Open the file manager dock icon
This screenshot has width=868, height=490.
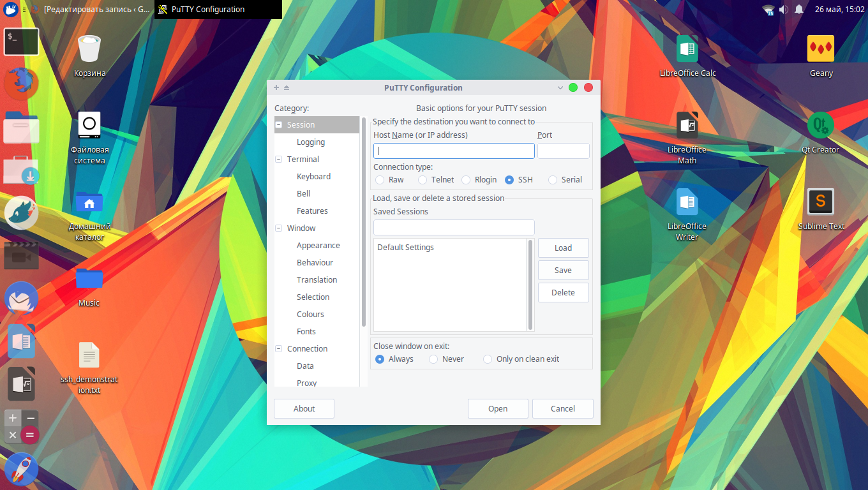pyautogui.click(x=22, y=127)
